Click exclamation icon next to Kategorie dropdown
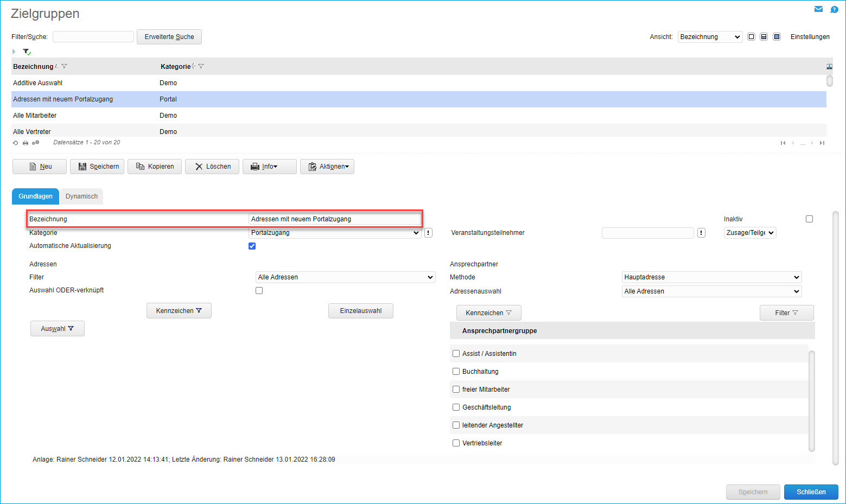 tap(428, 233)
